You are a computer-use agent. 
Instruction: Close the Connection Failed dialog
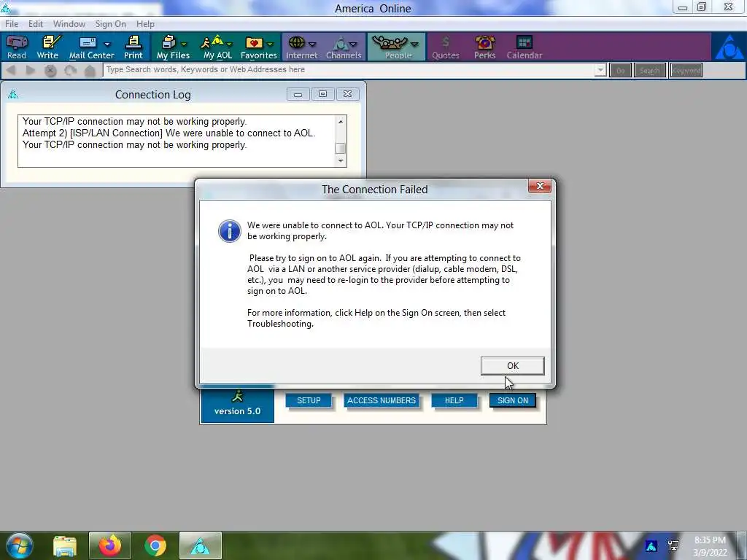click(x=540, y=186)
